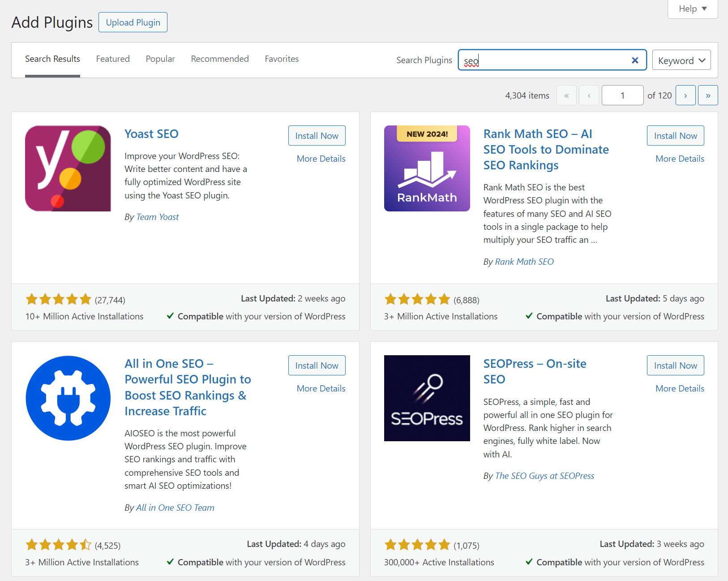The height and width of the screenshot is (581, 728).
Task: Click the "4,304 items" count text
Action: pyautogui.click(x=527, y=95)
